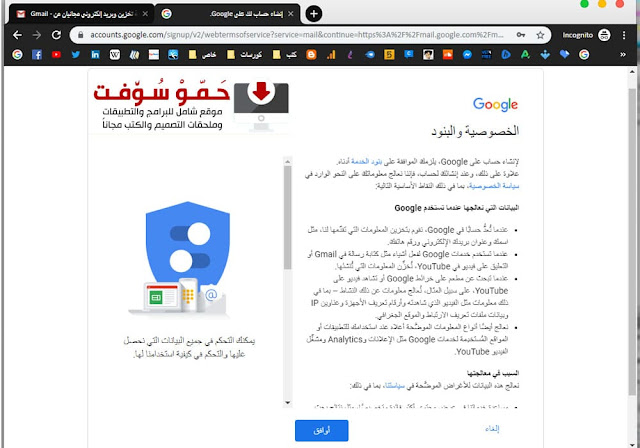Click the الخصوصية والبنود heading
640x448 pixels.
tap(475, 131)
